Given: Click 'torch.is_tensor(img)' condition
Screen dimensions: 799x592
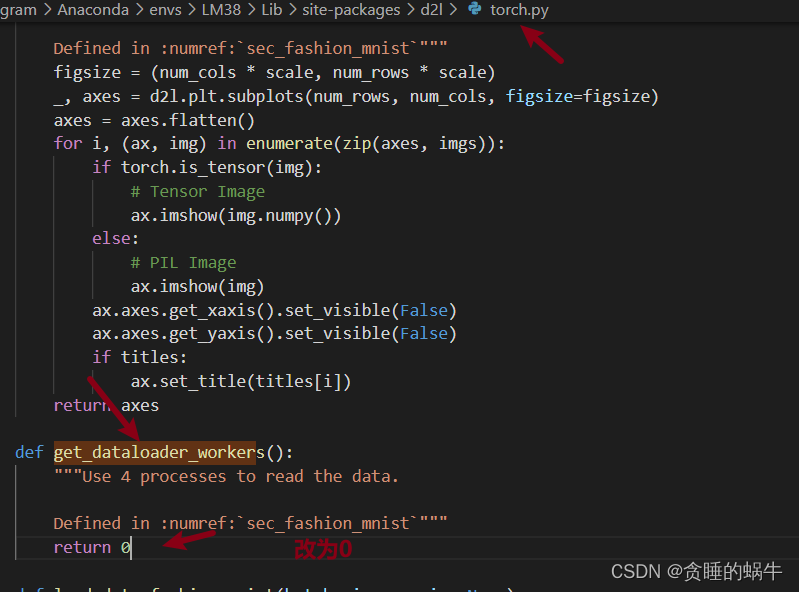Looking at the screenshot, I should (217, 168).
